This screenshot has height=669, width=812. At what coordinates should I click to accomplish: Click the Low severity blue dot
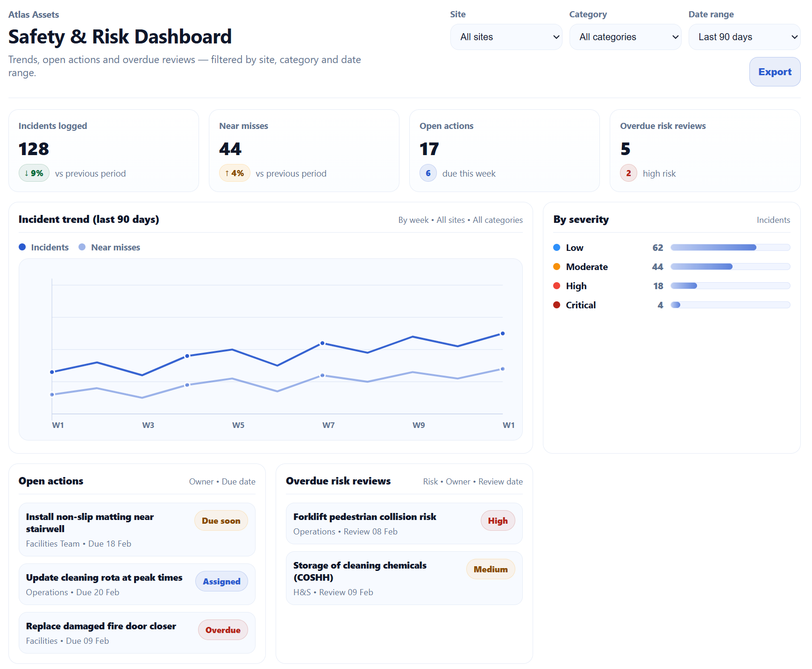pos(556,248)
